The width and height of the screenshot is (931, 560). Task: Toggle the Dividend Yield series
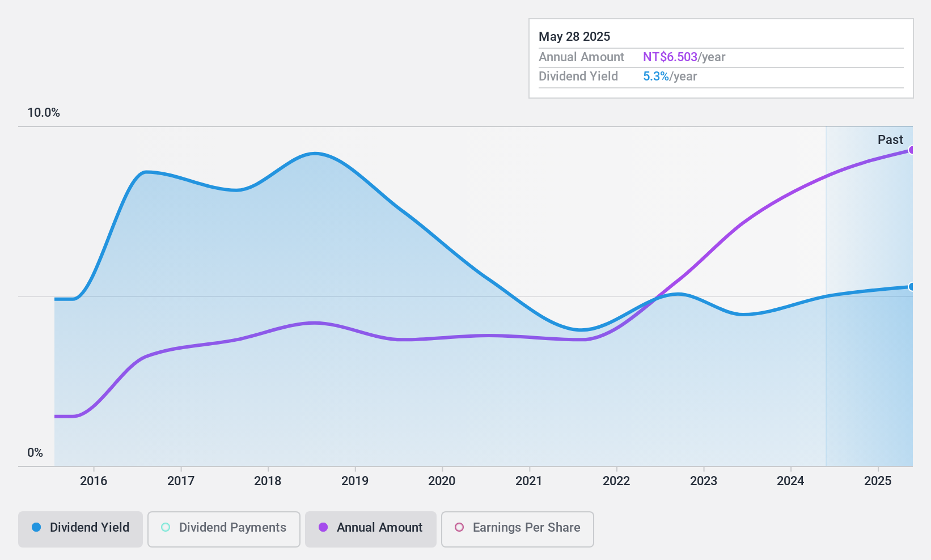pos(81,529)
